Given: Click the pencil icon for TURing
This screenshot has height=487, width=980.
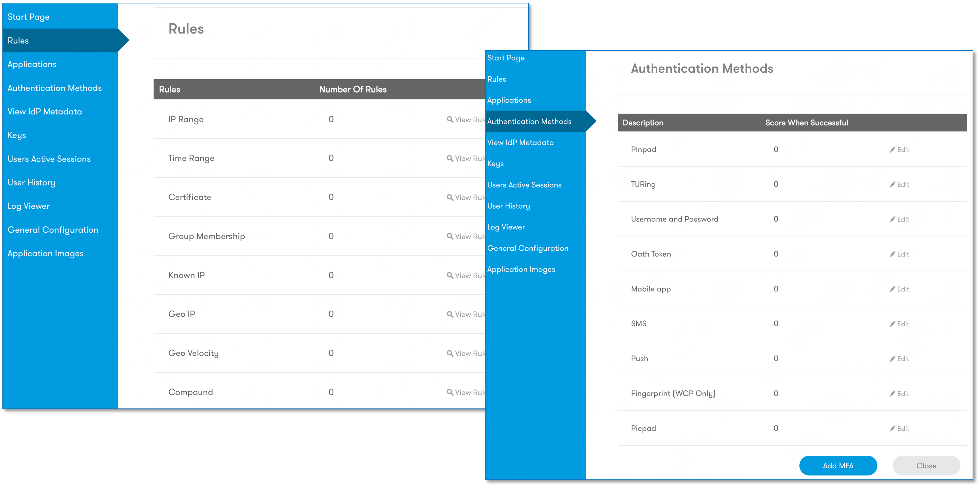Looking at the screenshot, I should point(892,184).
